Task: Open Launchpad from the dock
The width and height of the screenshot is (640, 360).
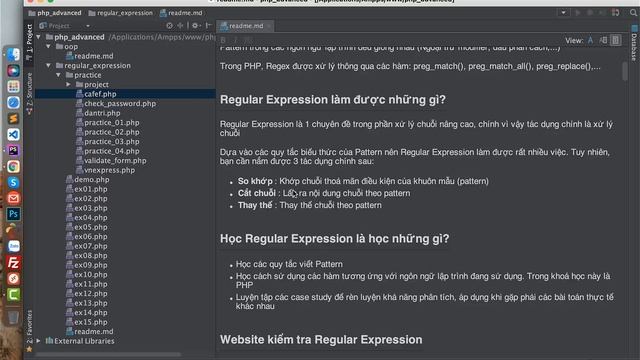Action: point(13,87)
